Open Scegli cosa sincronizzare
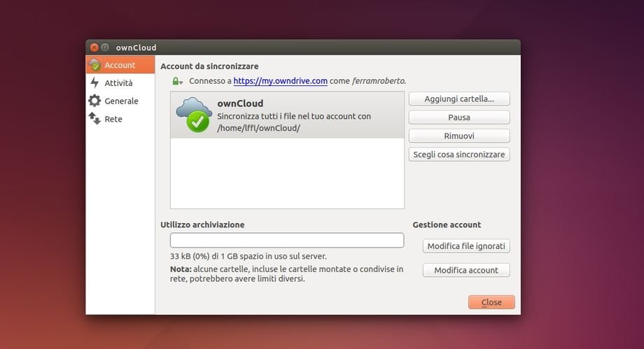Screen dimensions: 644x349 [x=458, y=155]
